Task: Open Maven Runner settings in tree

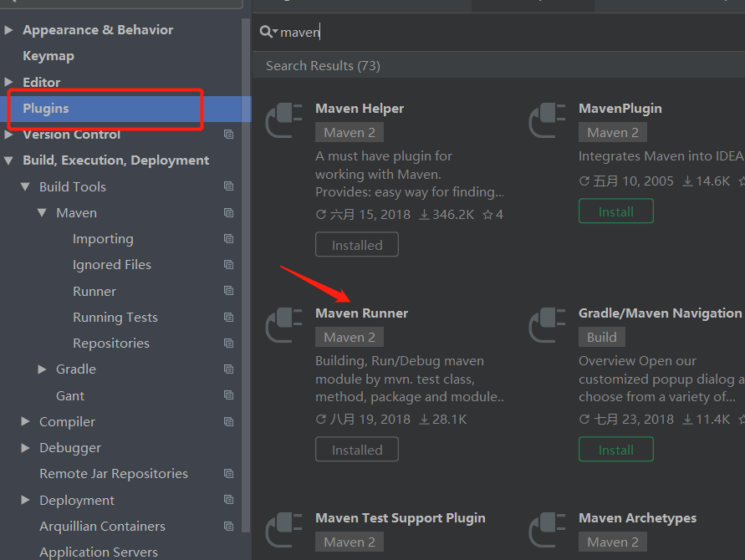Action: (x=94, y=291)
